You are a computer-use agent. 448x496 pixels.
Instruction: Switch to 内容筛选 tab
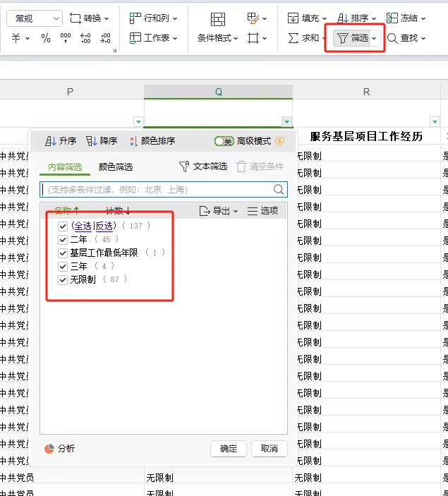[65, 167]
